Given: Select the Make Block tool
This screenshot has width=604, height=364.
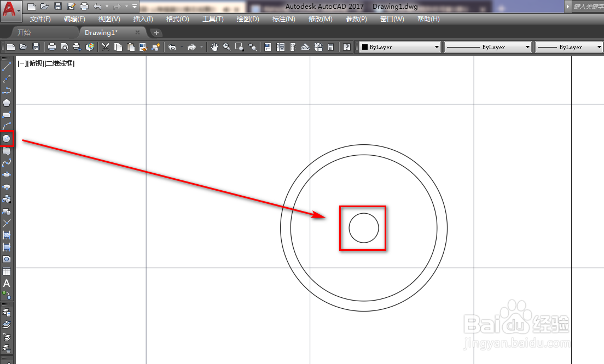Looking at the screenshot, I should (7, 212).
